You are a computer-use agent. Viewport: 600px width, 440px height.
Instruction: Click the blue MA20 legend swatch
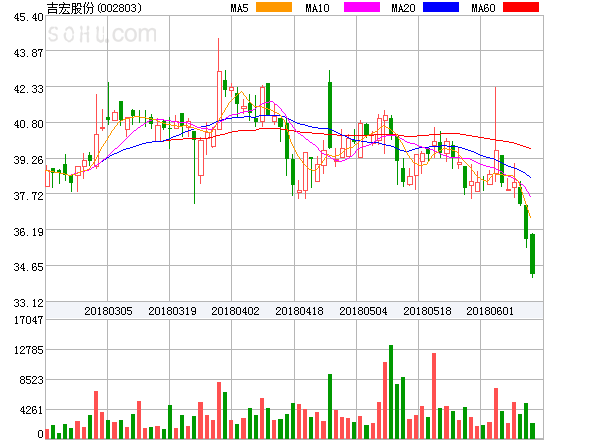pos(441,7)
